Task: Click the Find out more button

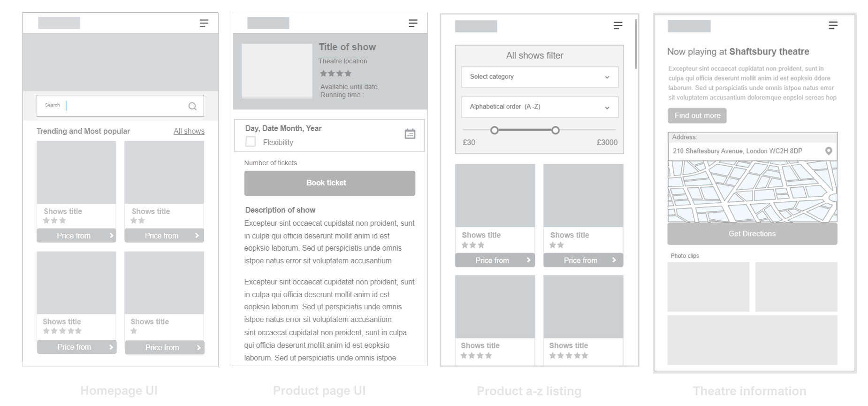Action: (x=697, y=115)
